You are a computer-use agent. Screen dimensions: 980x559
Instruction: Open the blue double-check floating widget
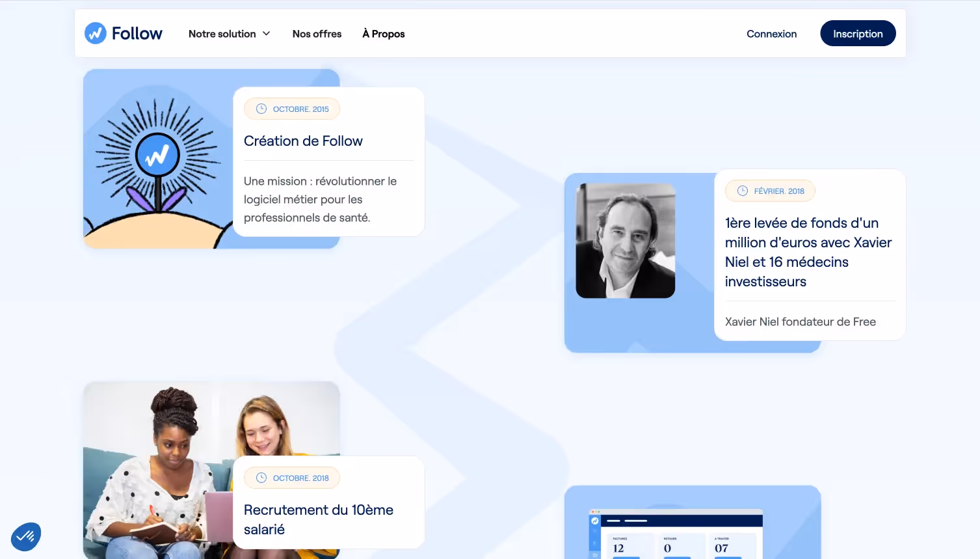tap(26, 537)
